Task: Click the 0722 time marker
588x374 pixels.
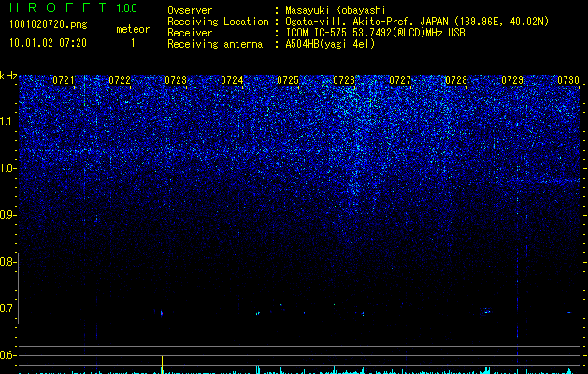Action: (x=120, y=80)
